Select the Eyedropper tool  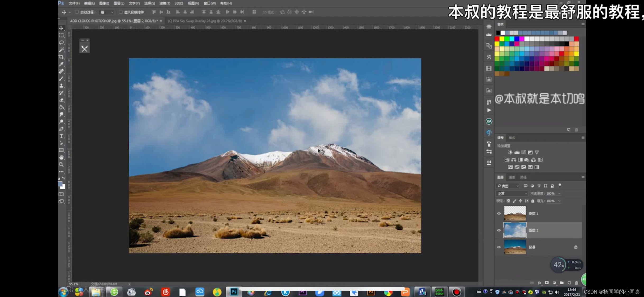coord(61,64)
